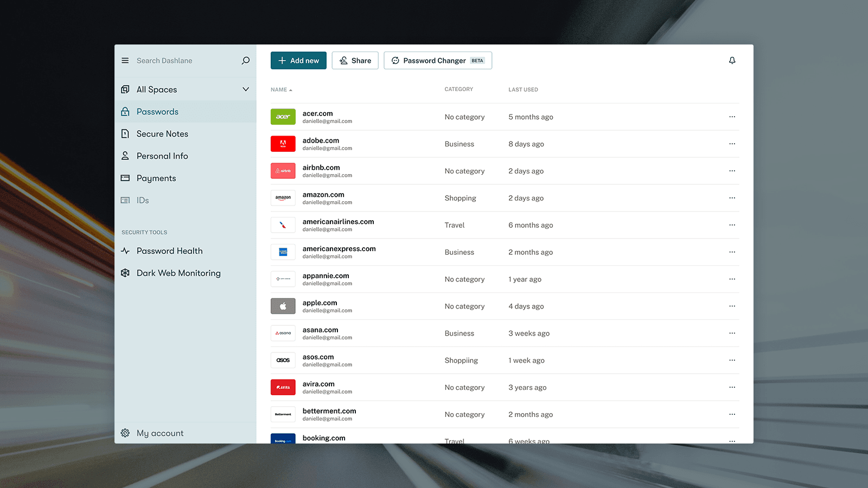This screenshot has width=868, height=488.
Task: Open more options for americanexpress.com
Action: pos(732,252)
